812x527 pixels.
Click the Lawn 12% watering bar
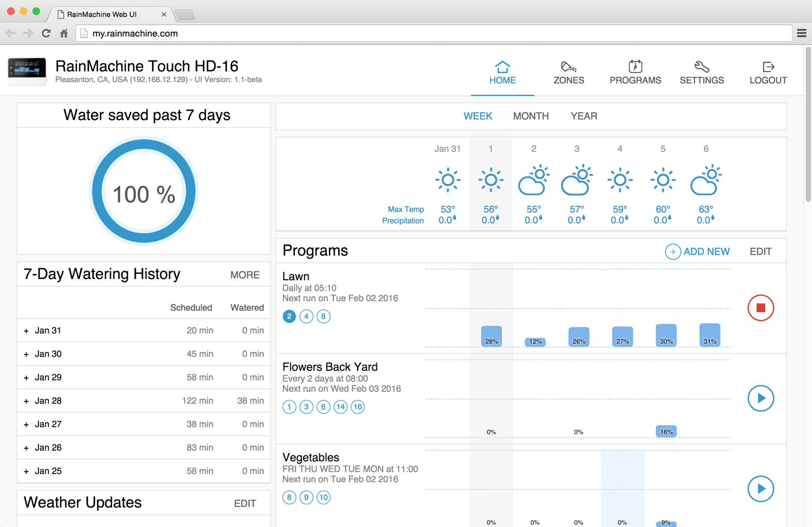click(535, 342)
